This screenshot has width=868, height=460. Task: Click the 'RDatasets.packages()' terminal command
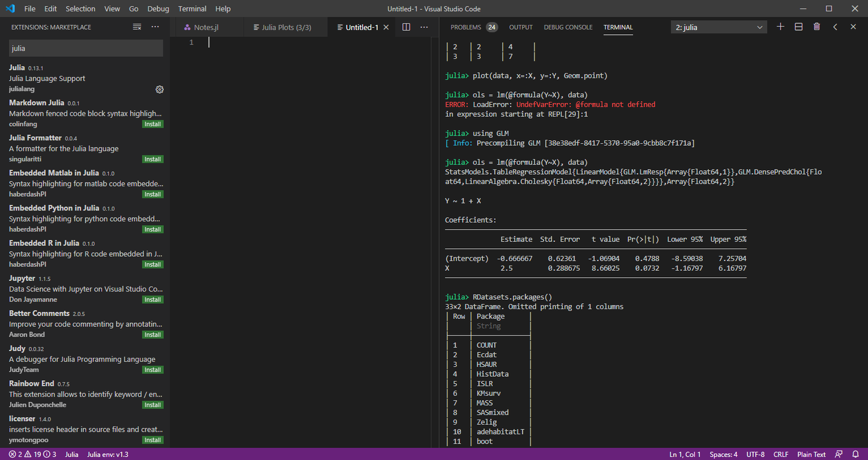513,297
